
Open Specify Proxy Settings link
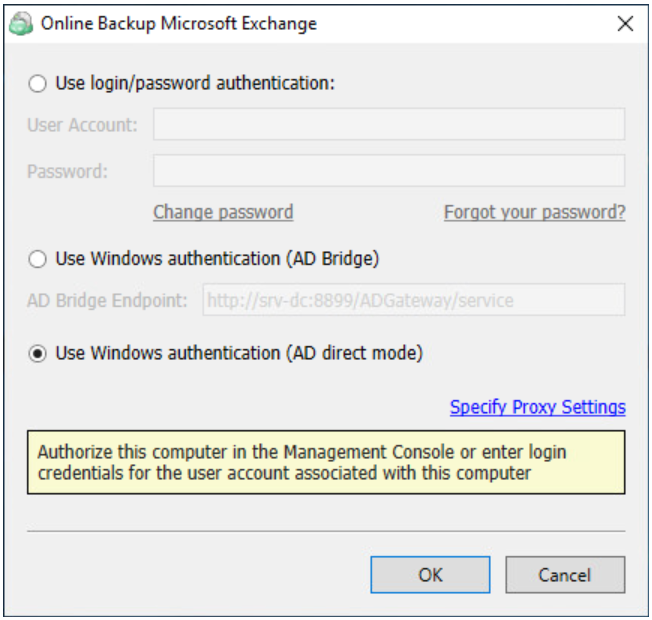(x=538, y=407)
